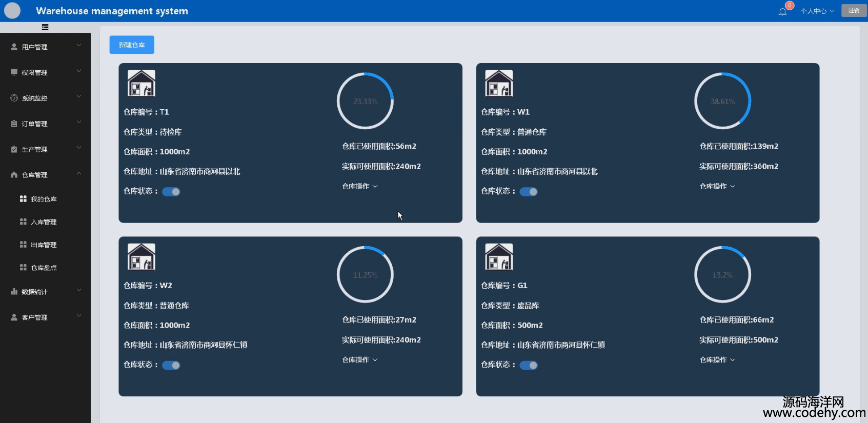Click warehouse G1 building icon

pyautogui.click(x=499, y=257)
